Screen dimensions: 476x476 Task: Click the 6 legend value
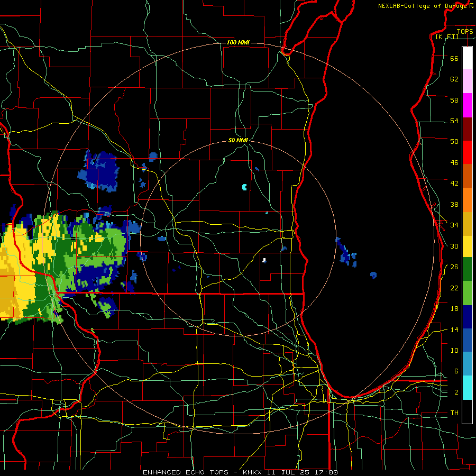[x=456, y=371]
